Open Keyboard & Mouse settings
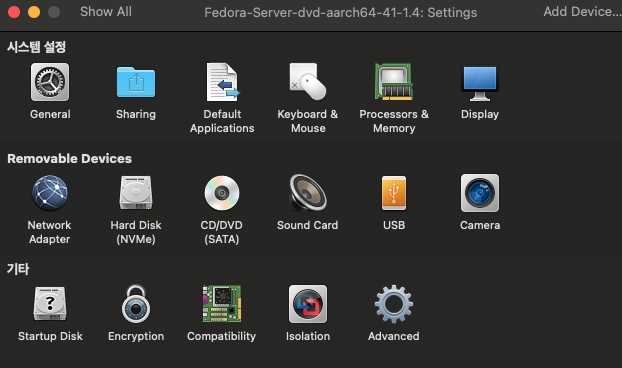This screenshot has height=368, width=622. point(308,82)
